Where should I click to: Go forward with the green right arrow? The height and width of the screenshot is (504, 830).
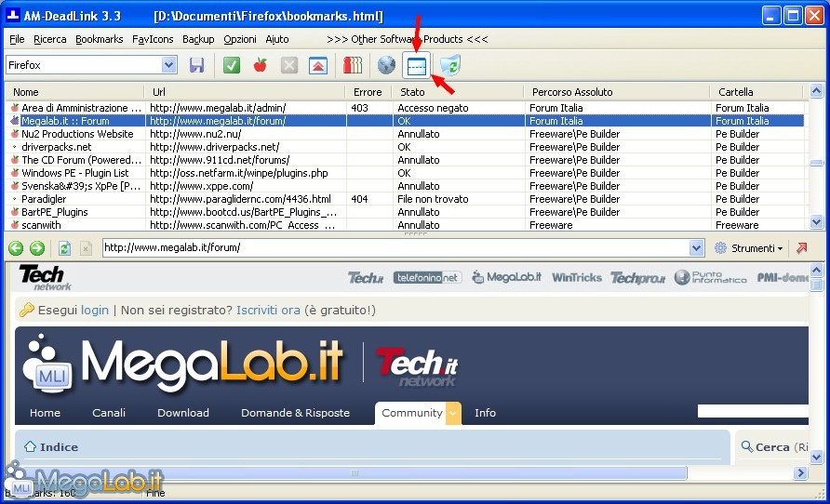click(37, 247)
